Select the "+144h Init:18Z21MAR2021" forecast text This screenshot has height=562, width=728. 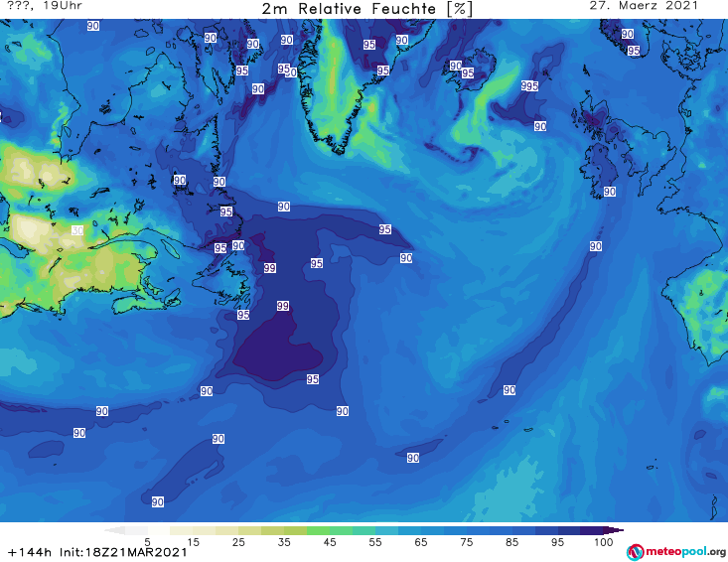(x=97, y=552)
